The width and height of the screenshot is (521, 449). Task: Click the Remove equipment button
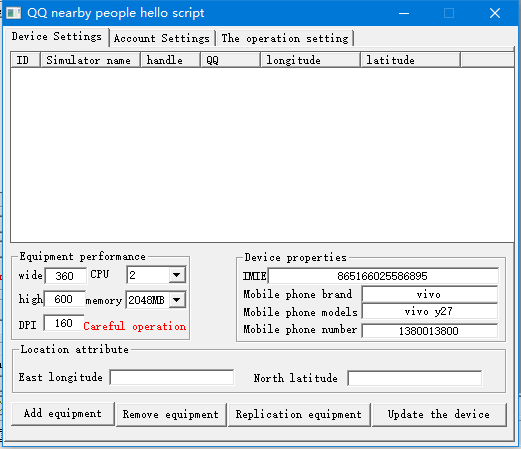click(x=171, y=414)
